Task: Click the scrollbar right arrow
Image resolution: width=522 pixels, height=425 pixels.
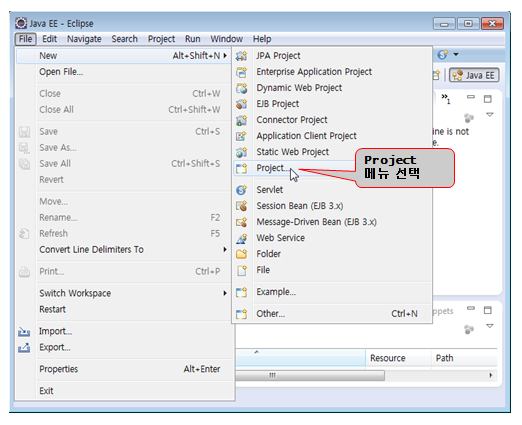Action: tap(491, 376)
